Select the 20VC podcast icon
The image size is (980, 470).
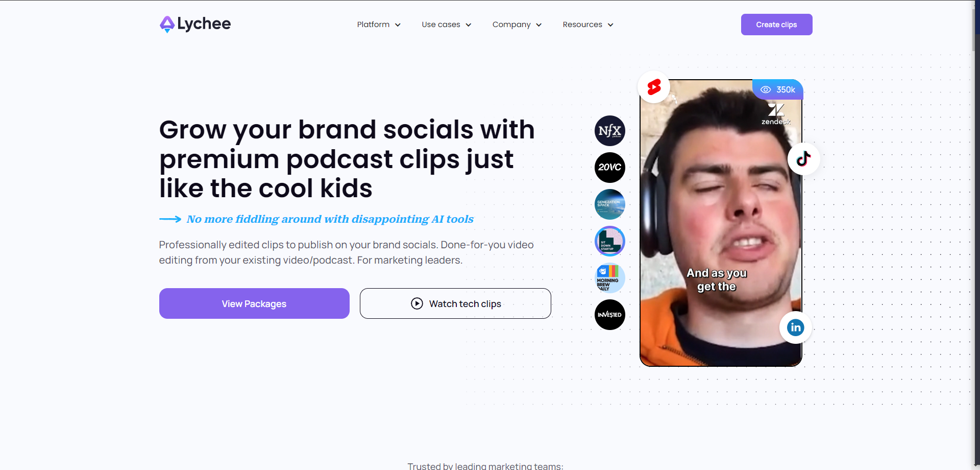click(609, 168)
